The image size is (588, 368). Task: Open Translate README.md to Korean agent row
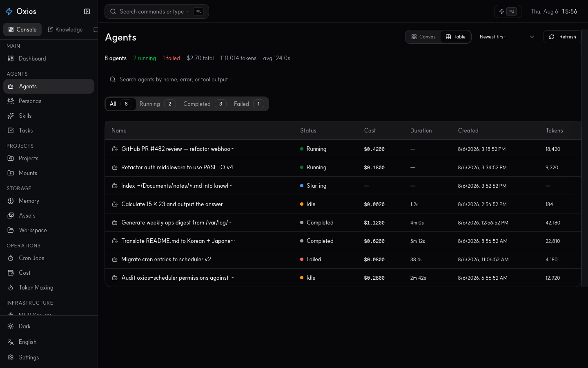point(343,241)
